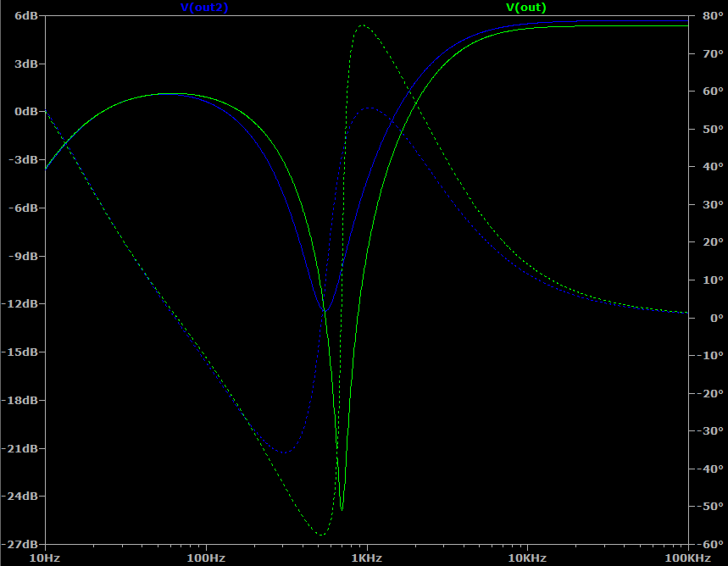The height and width of the screenshot is (566, 728).
Task: Select the 0dB tick label on left axis
Action: [25, 112]
